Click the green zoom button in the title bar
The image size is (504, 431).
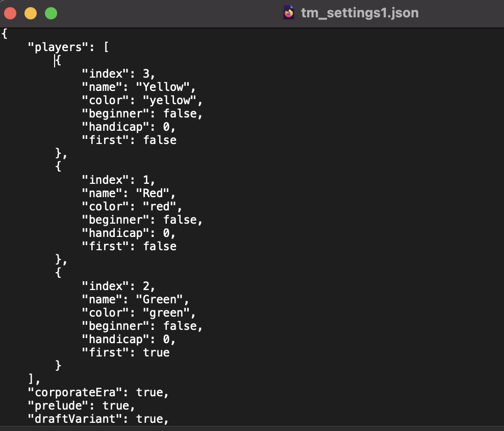coord(50,13)
